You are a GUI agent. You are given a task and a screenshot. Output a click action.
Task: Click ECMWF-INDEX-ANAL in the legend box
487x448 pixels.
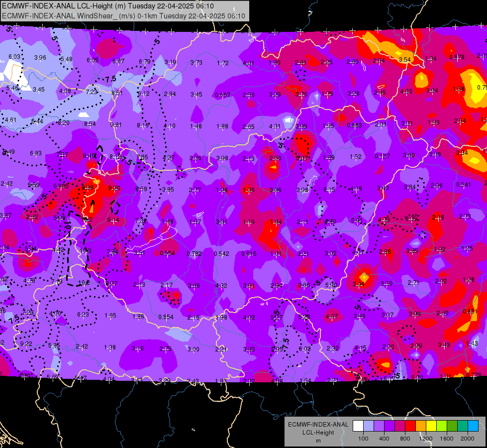318,425
